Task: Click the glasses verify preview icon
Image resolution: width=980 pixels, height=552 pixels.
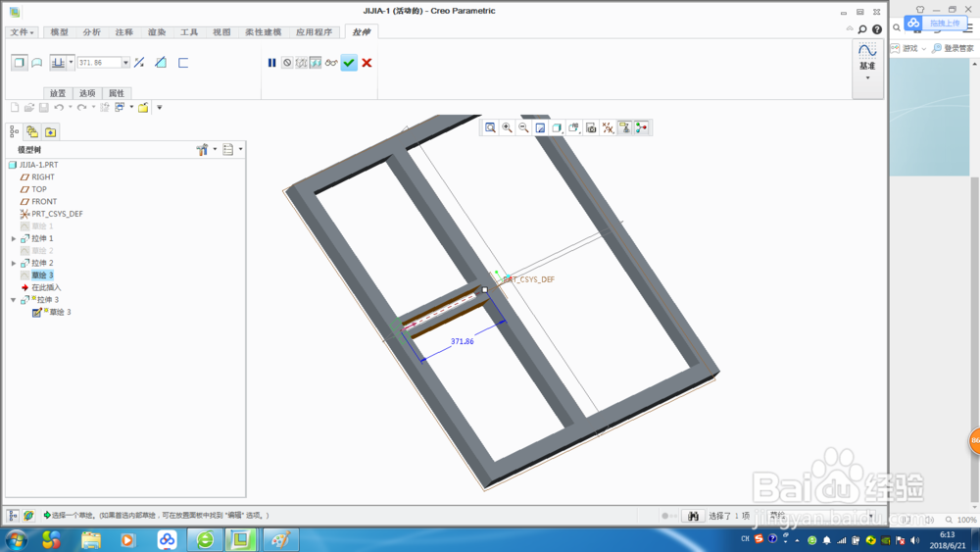Action: coord(331,63)
